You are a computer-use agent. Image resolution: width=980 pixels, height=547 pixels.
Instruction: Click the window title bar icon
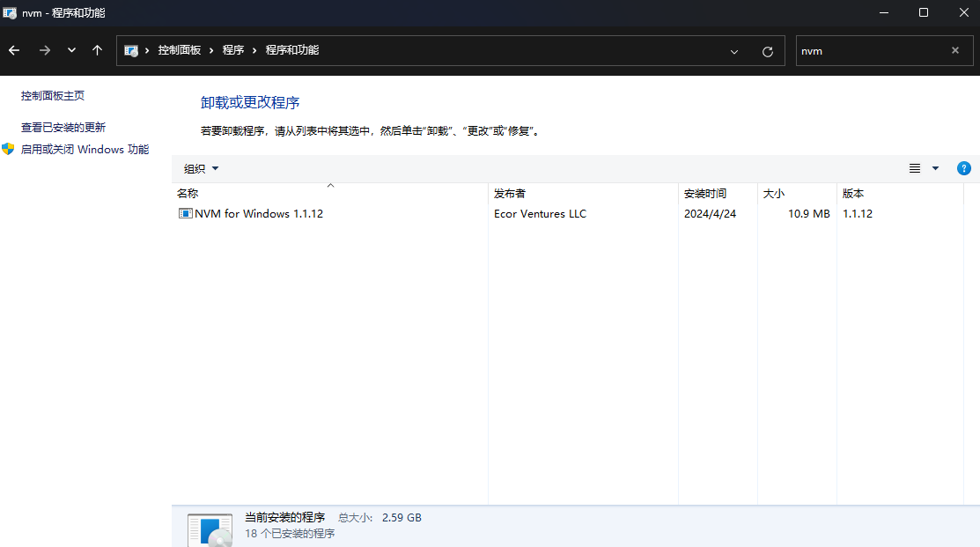click(10, 12)
